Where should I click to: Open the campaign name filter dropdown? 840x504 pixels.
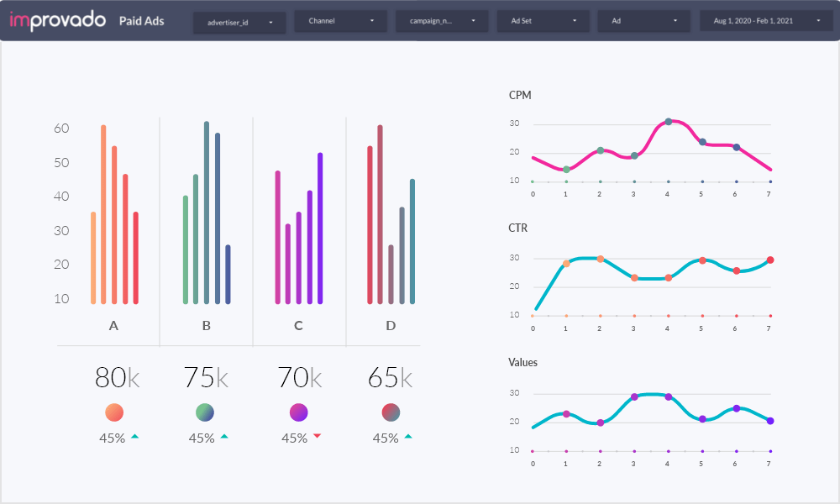[441, 21]
